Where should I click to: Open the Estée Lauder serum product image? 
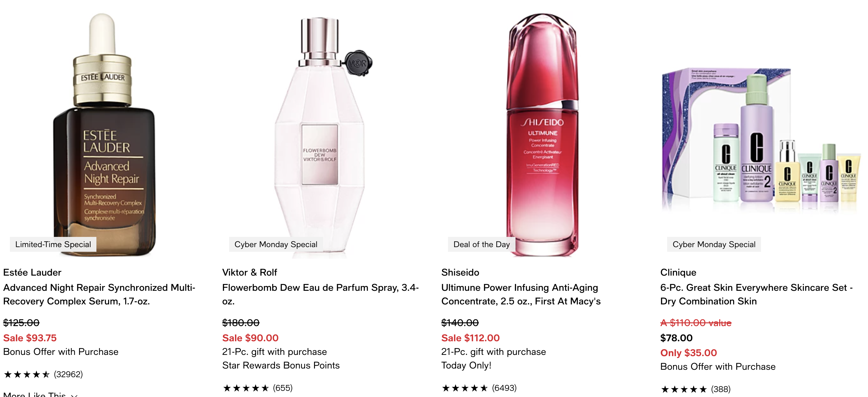click(x=104, y=135)
